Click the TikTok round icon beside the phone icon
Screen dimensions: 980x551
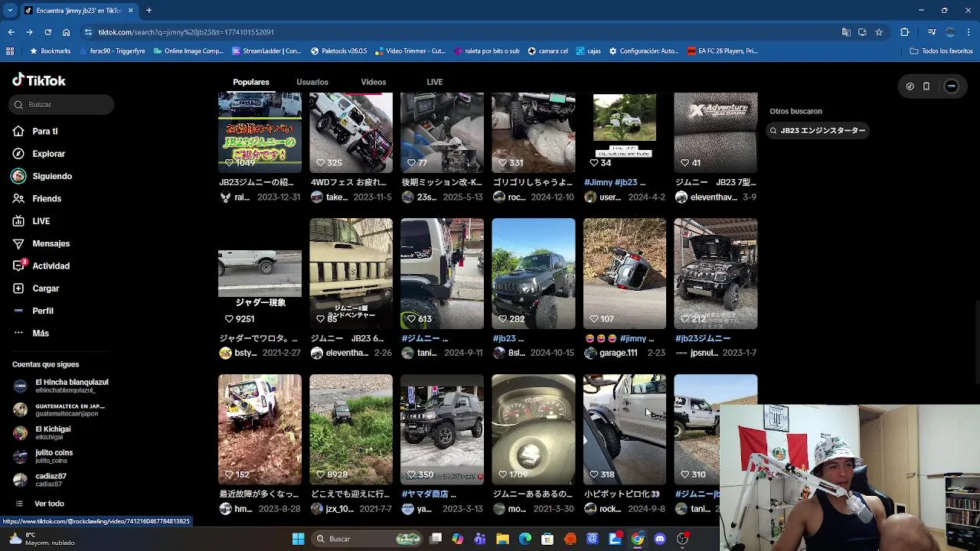click(x=910, y=86)
